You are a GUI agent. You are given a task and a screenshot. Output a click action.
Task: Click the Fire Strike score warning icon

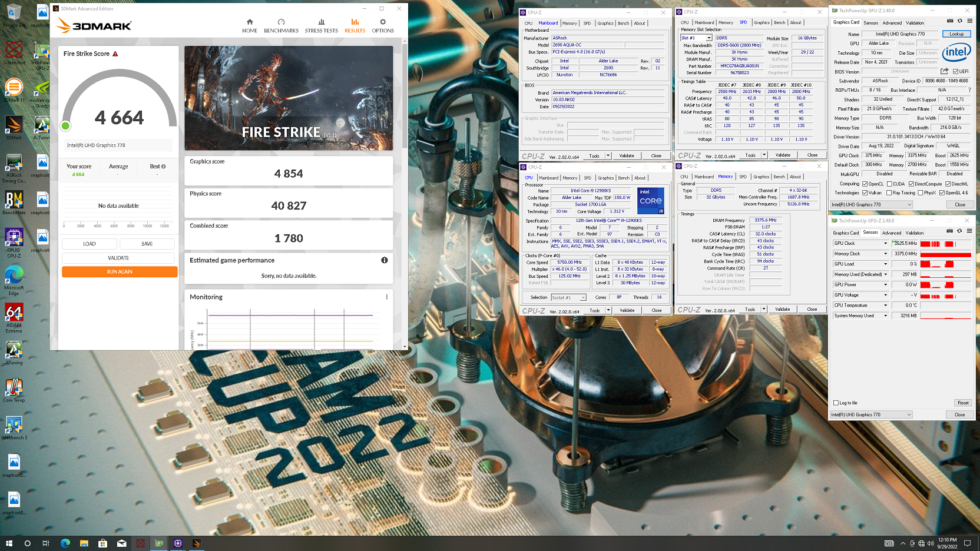tap(115, 54)
